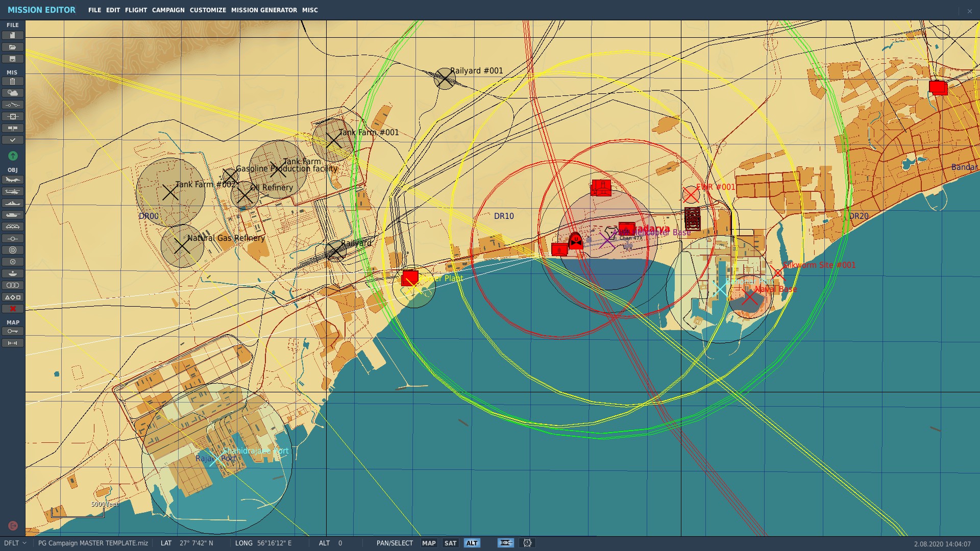This screenshot has height=551, width=980.
Task: Save mission with the floppy disk icon
Action: tap(13, 59)
